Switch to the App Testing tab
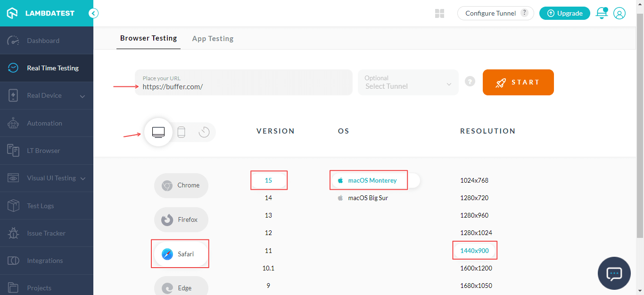The image size is (644, 295). 213,39
